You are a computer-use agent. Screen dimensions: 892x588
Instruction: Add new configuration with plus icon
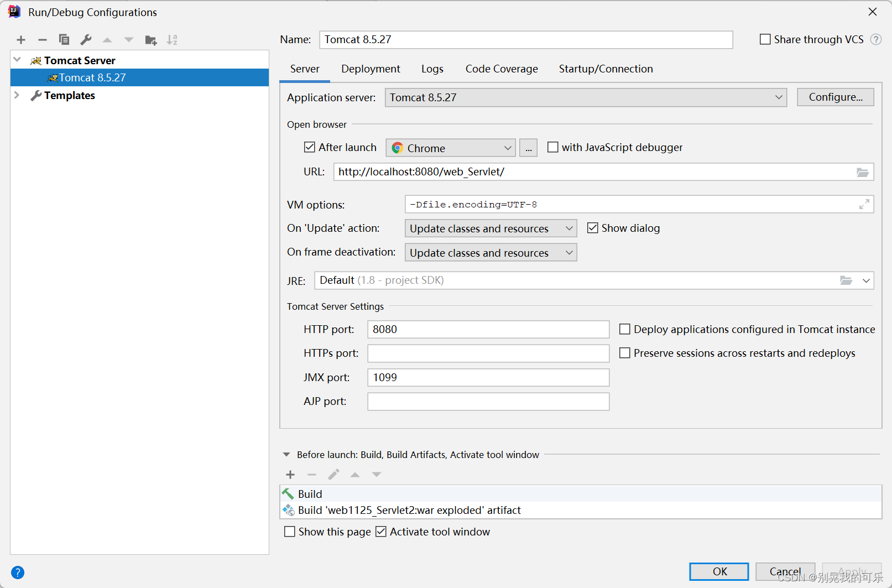pos(21,40)
